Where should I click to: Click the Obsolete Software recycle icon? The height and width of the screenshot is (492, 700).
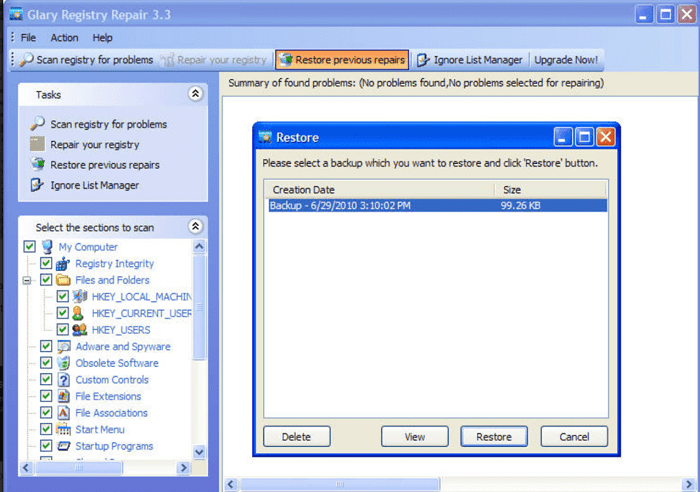[x=63, y=363]
